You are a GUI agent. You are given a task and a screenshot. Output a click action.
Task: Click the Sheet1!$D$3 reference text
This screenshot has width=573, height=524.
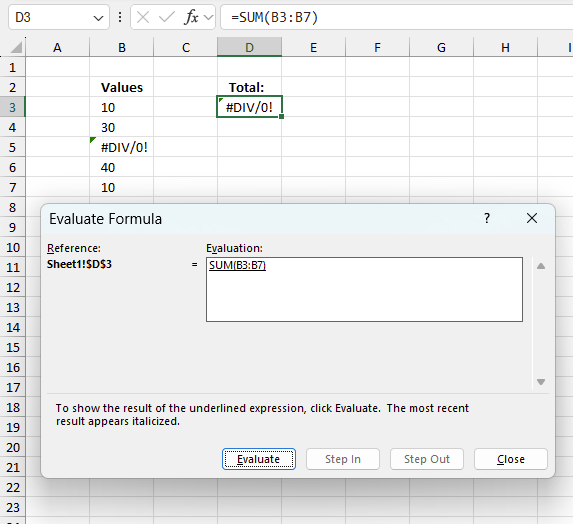point(79,264)
